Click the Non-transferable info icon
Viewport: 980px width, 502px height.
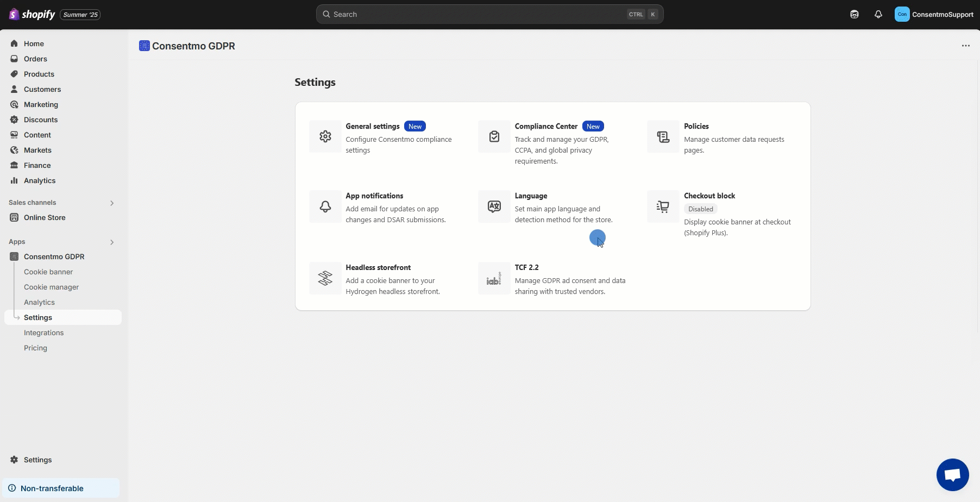tap(12, 488)
